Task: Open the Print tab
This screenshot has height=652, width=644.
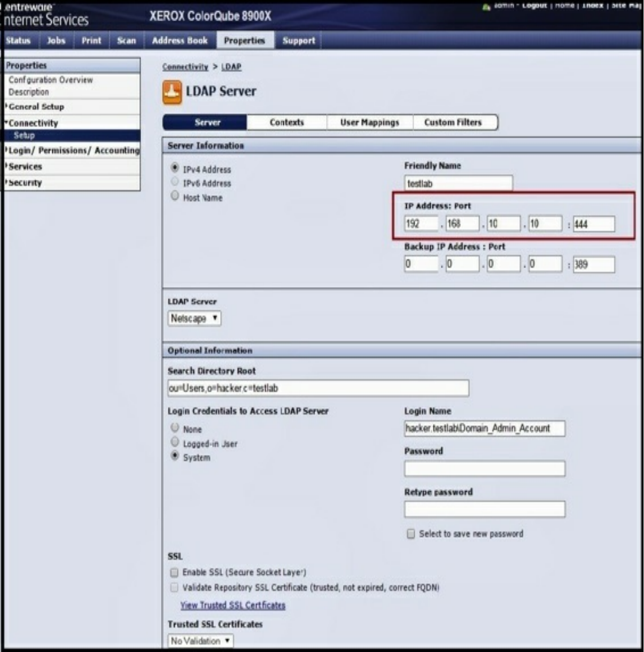Action: (91, 41)
